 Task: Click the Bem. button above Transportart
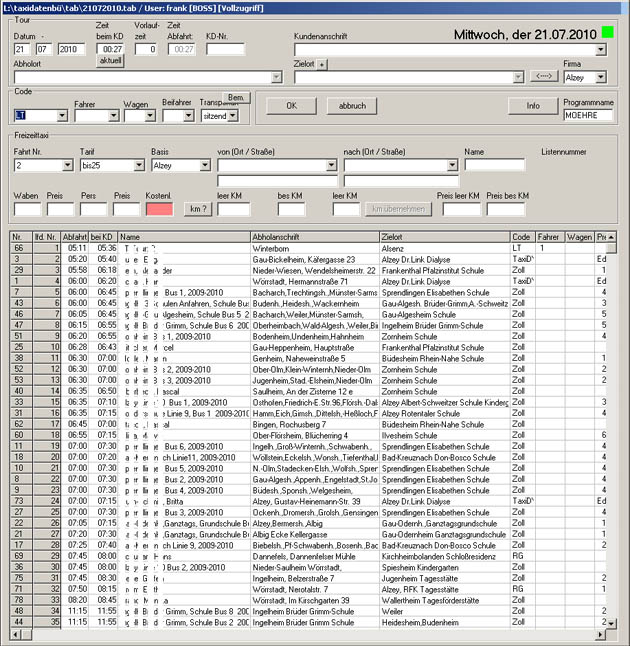(236, 97)
